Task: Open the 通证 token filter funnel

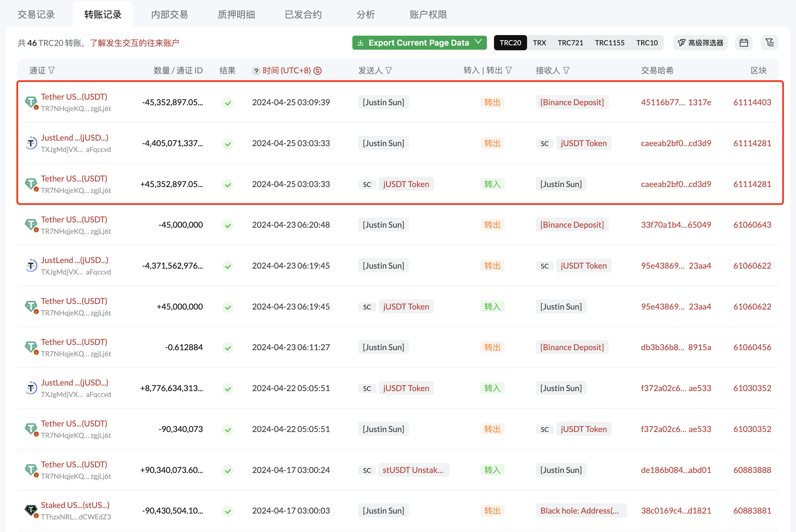Action: click(52, 70)
